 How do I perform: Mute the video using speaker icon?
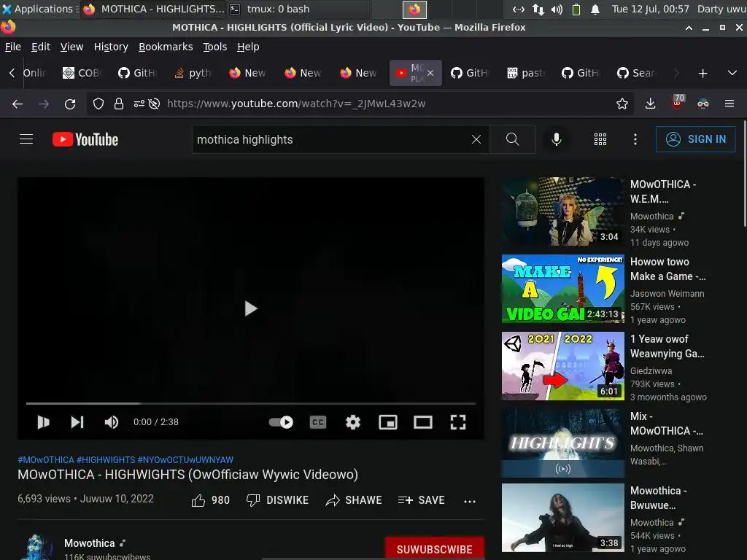(112, 422)
